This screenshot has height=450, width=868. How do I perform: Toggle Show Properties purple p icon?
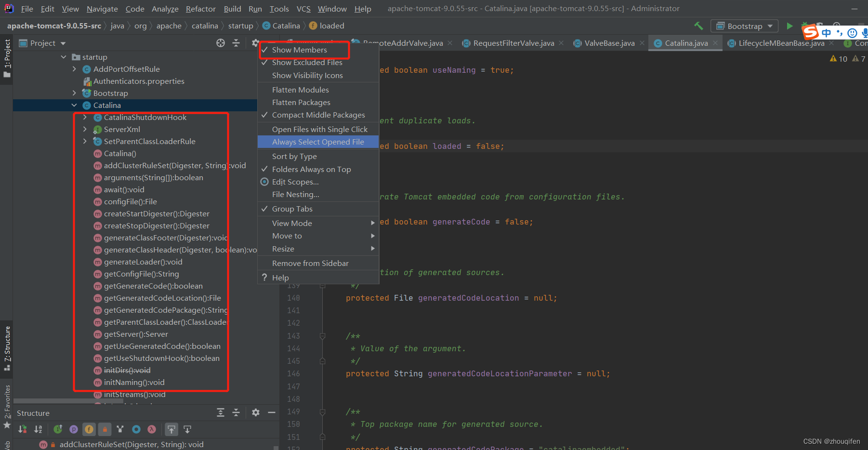(74, 429)
